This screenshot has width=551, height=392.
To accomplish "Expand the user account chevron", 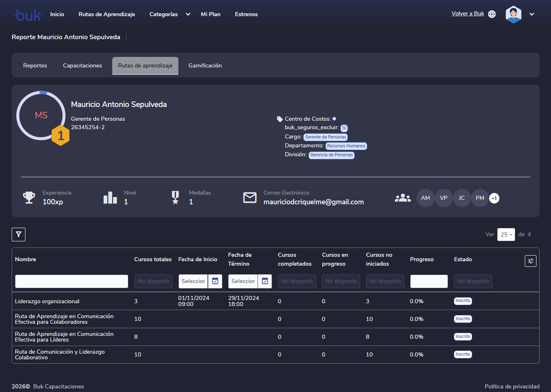I will pyautogui.click(x=532, y=15).
